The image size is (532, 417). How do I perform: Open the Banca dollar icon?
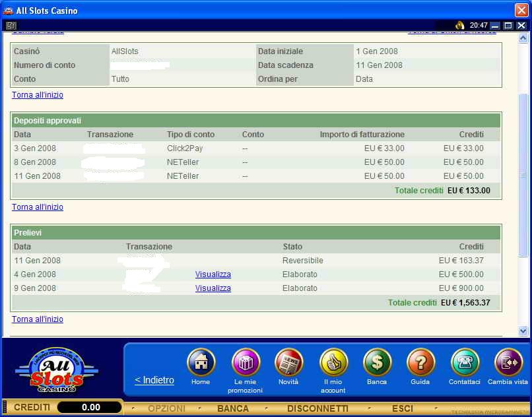377,362
